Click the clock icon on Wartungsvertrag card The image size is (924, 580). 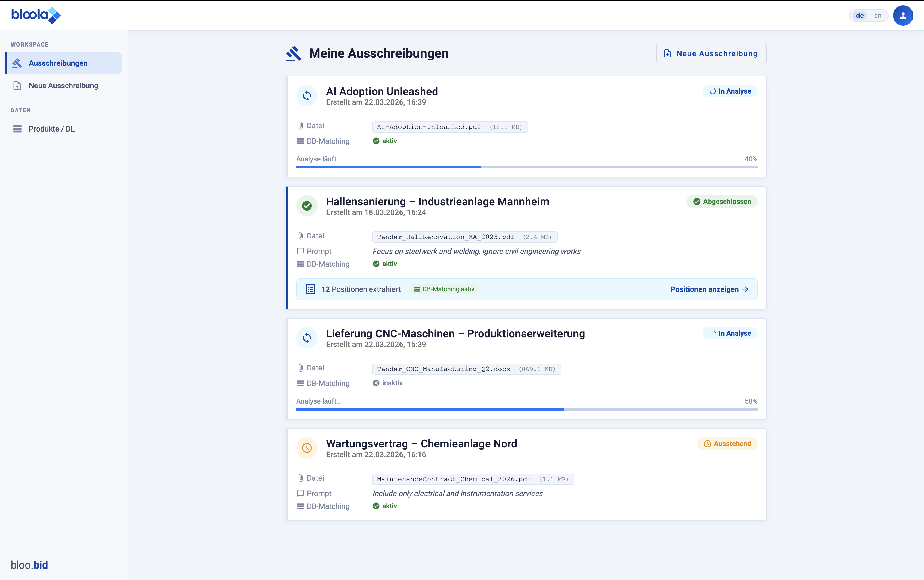[307, 448]
